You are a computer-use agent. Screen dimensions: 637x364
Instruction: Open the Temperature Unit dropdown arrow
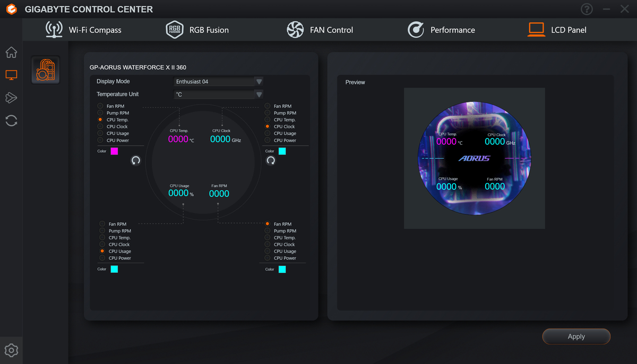[x=259, y=94]
